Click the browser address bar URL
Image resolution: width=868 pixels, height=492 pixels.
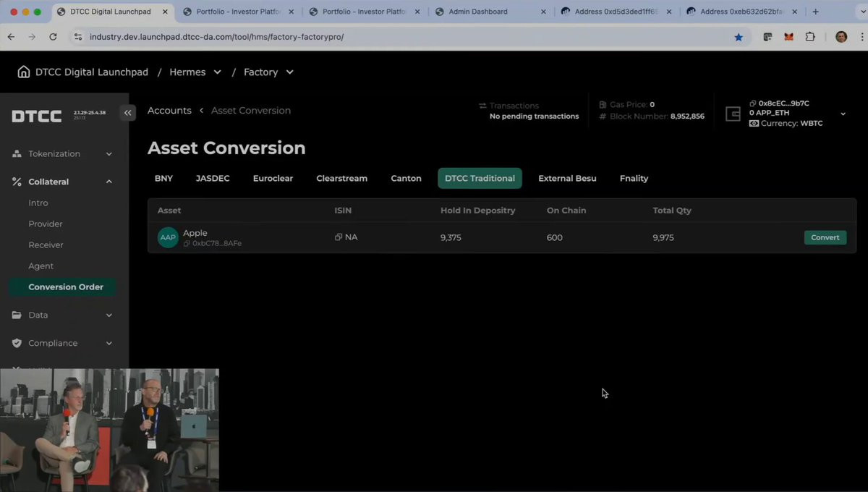click(217, 37)
